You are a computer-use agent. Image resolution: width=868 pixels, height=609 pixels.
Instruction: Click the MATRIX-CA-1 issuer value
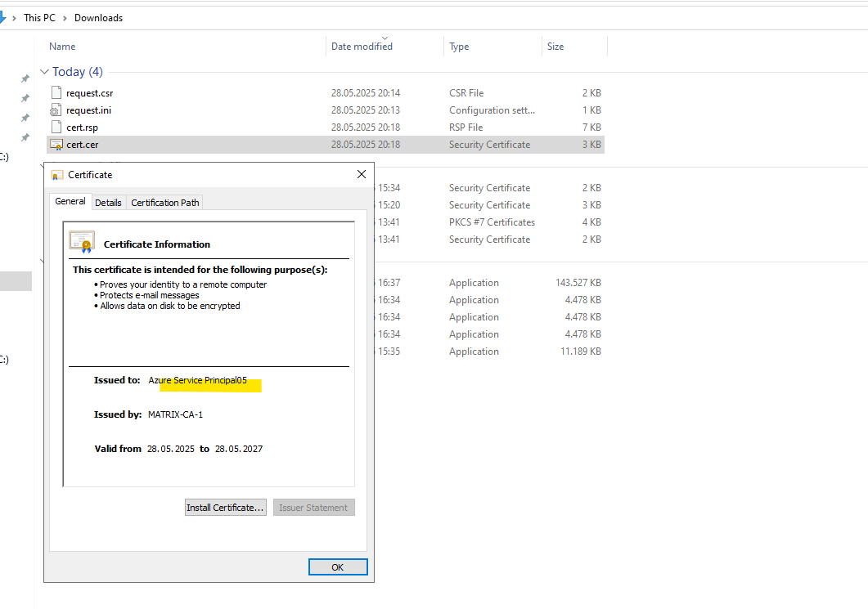[x=176, y=414]
